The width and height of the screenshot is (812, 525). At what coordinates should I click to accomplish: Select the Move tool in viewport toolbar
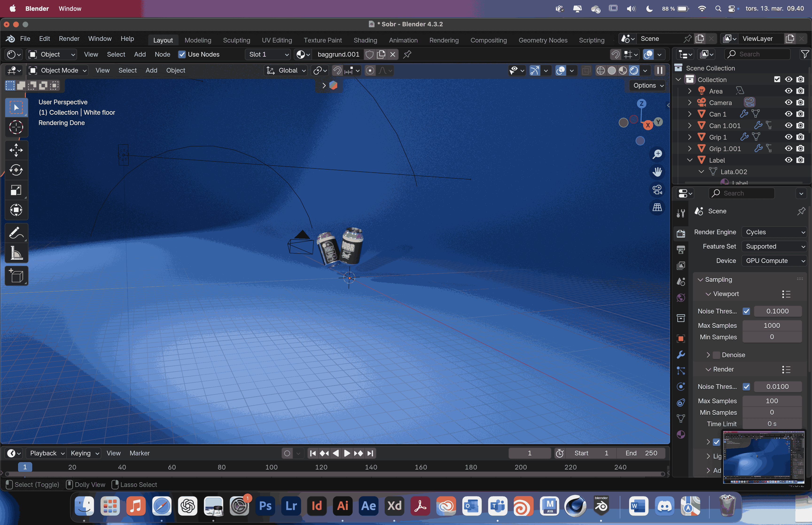(16, 150)
